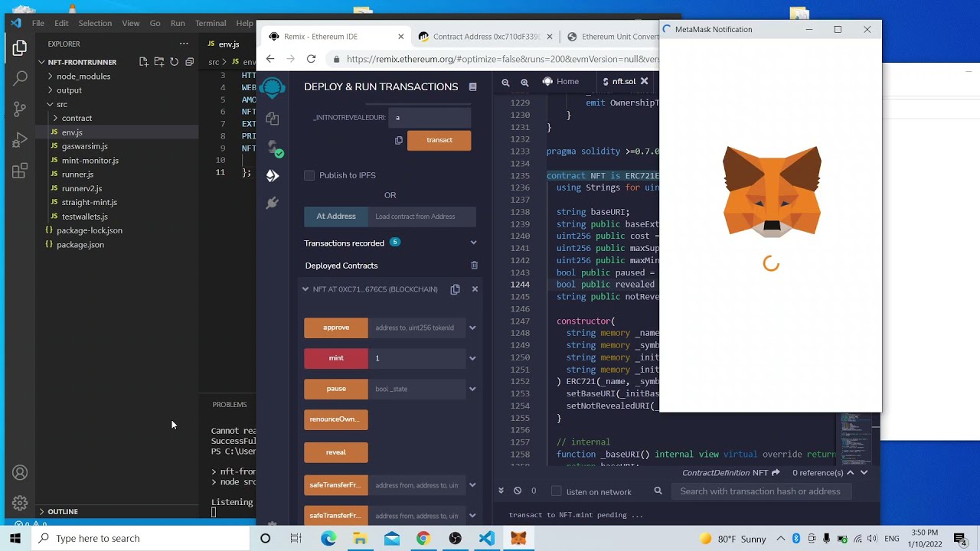Open the Extensions view in VS Code

point(20,171)
